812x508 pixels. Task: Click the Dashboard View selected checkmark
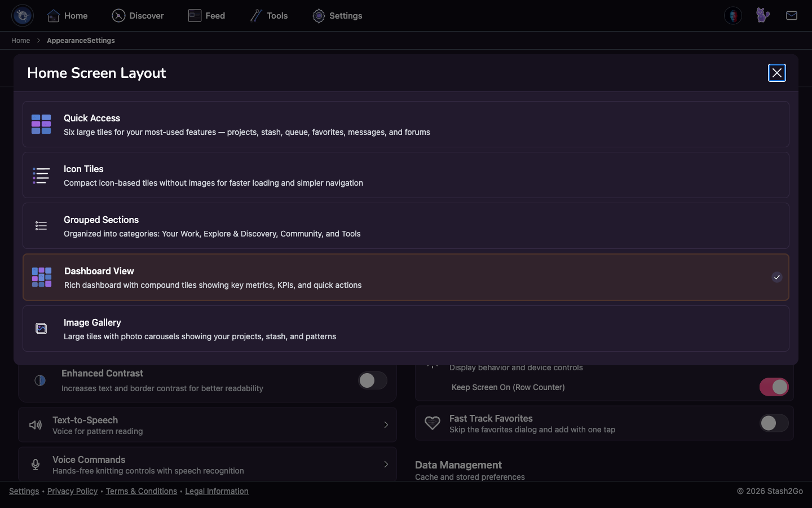[x=777, y=277]
